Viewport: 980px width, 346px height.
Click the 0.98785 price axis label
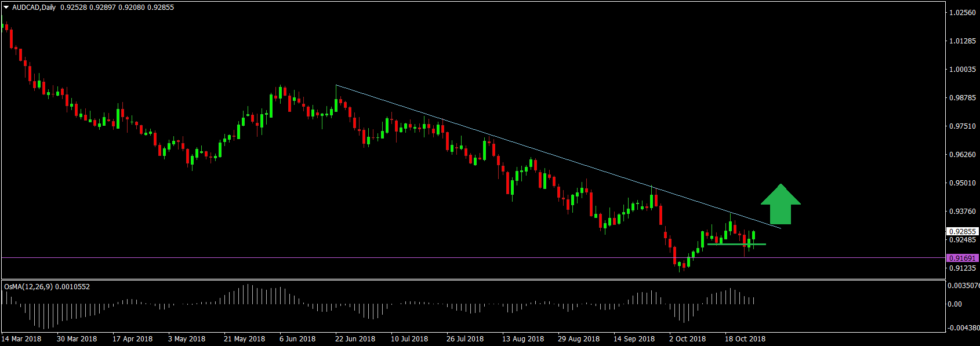coord(962,98)
